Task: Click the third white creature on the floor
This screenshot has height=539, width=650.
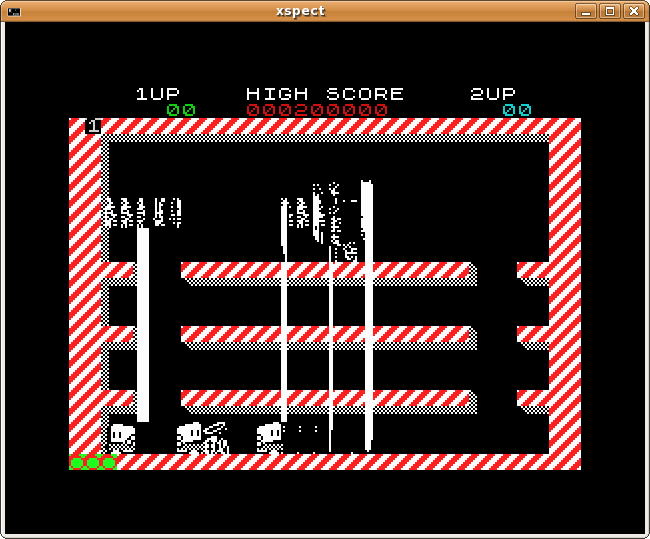Action: point(269,437)
